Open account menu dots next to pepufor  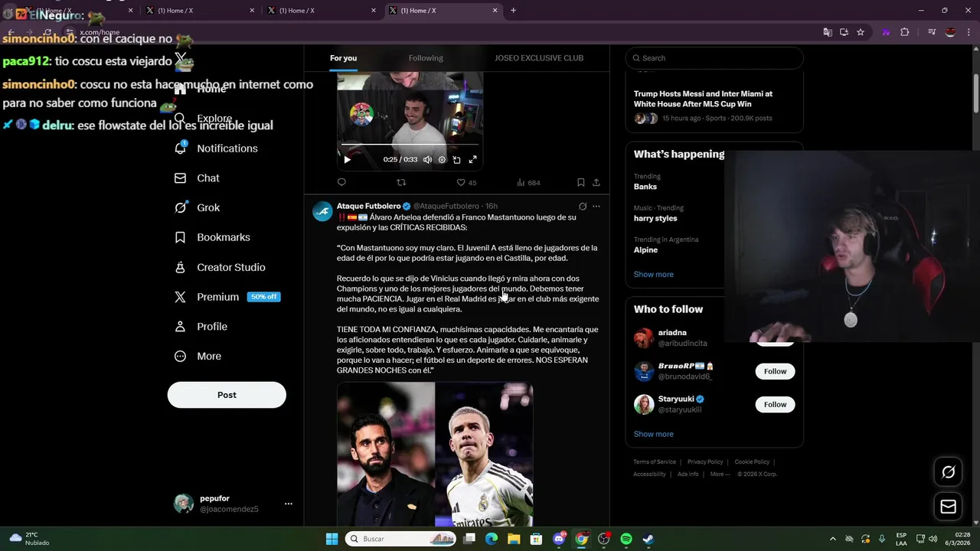tap(289, 504)
